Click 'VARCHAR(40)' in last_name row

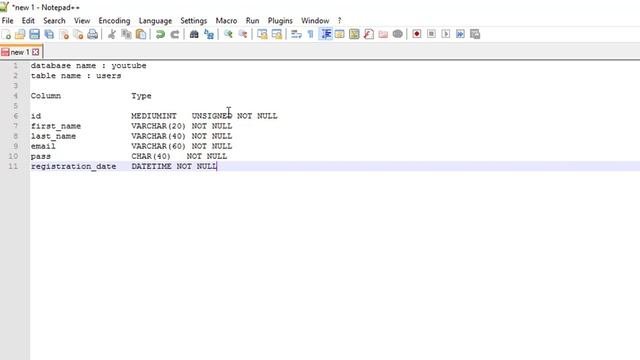coord(158,136)
